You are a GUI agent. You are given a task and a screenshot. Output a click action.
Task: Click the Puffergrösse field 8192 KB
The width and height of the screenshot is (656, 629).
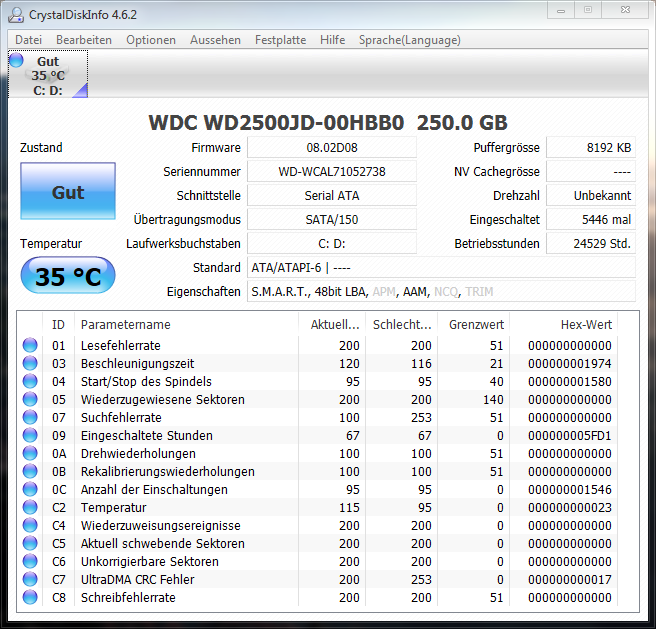[x=591, y=148]
